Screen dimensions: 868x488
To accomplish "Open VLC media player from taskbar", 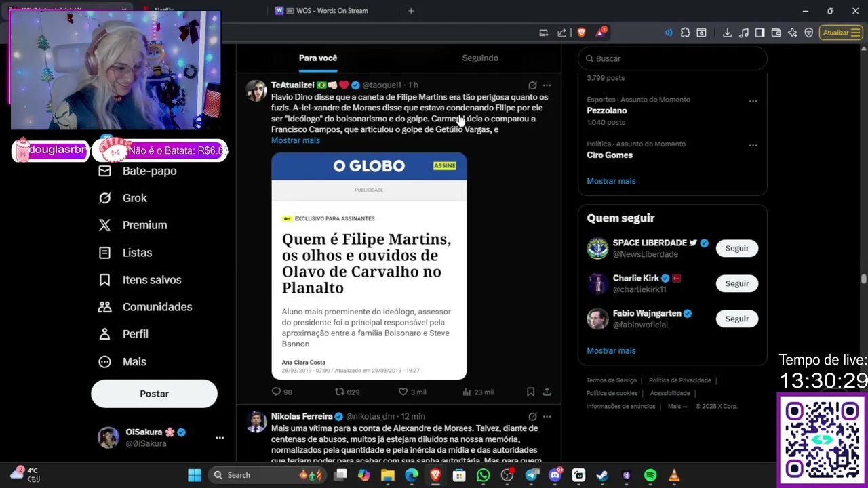I will 673,475.
